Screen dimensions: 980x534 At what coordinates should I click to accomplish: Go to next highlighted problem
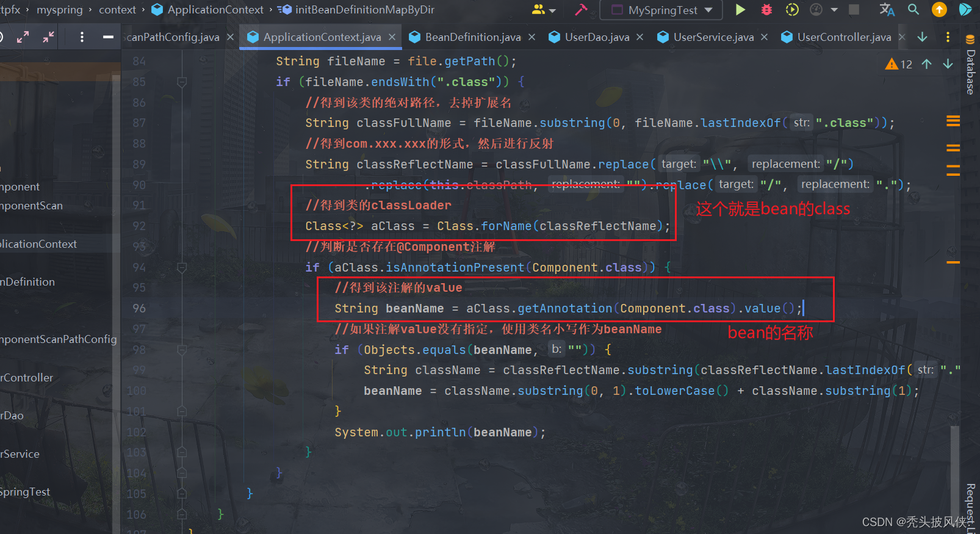click(948, 64)
